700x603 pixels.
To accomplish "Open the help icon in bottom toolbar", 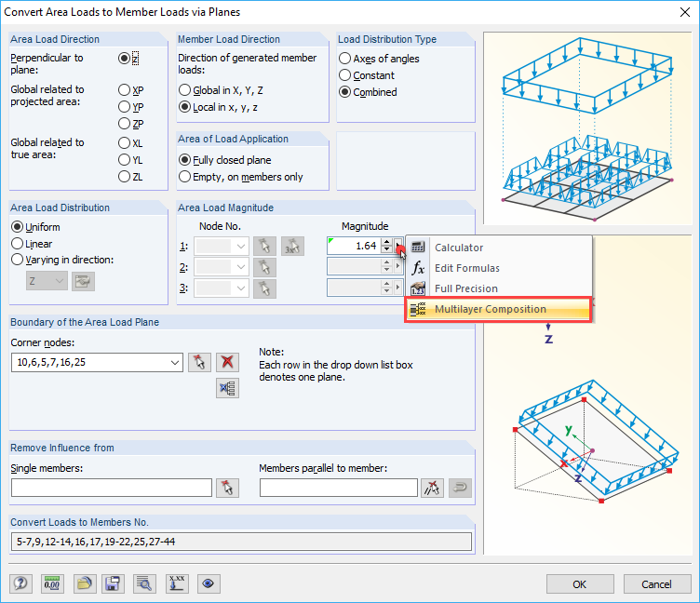I will pos(20,583).
